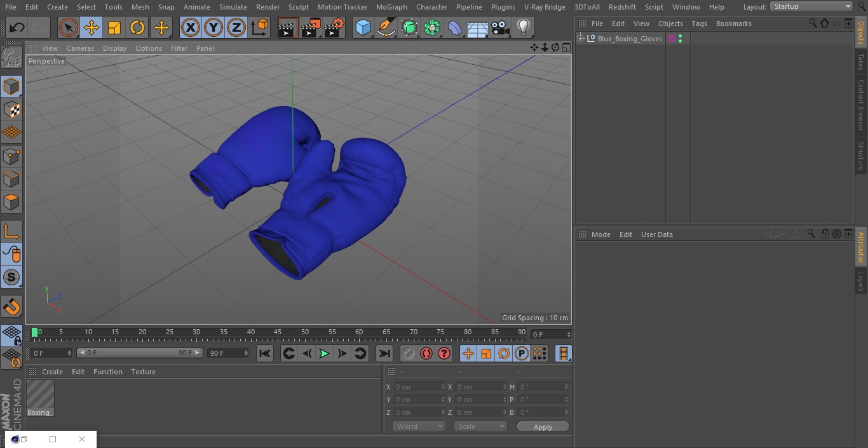Toggle Snap magnet icon
Viewport: 868px width, 448px height.
tap(11, 307)
